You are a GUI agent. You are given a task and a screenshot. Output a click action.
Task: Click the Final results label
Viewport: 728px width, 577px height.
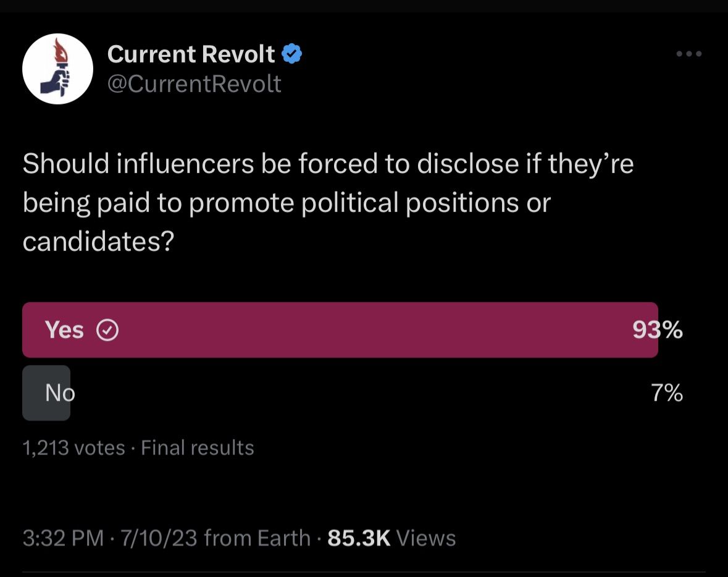coord(198,448)
